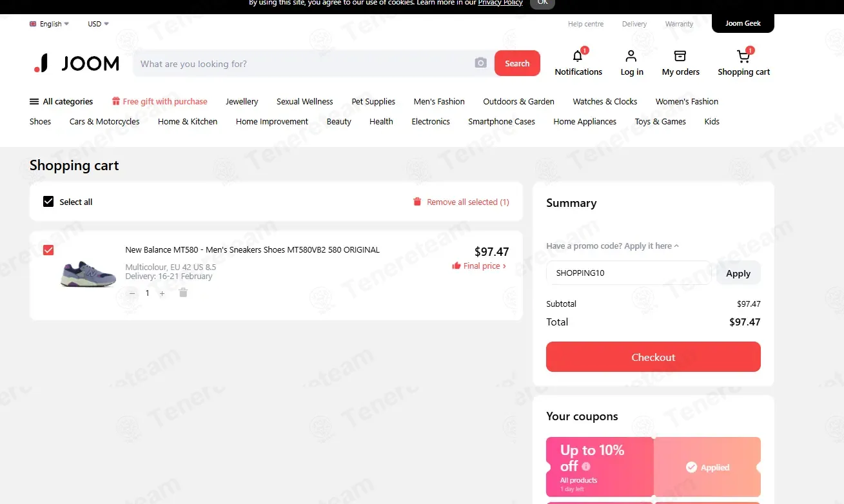Open the Delivery link
844x504 pixels.
coord(634,24)
